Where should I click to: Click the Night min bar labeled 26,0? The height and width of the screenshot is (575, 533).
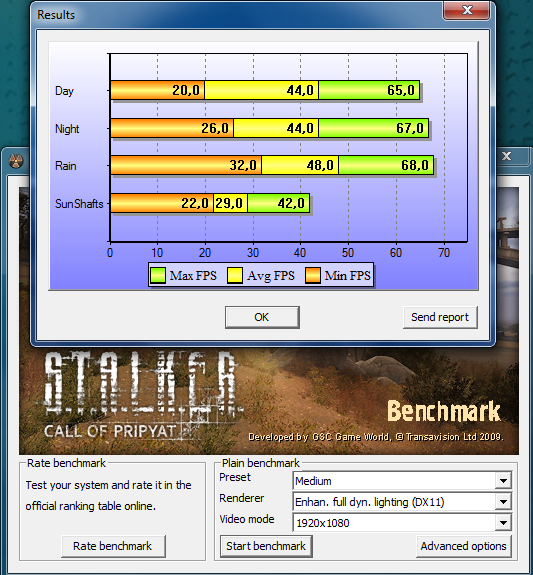[x=172, y=128]
